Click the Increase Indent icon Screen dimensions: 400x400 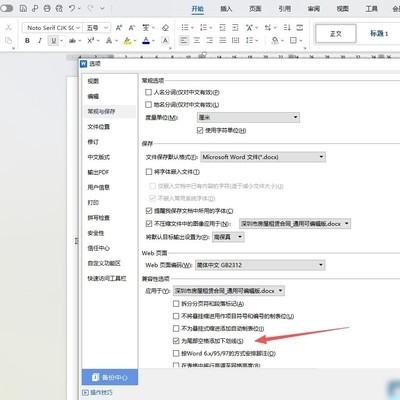235,28
